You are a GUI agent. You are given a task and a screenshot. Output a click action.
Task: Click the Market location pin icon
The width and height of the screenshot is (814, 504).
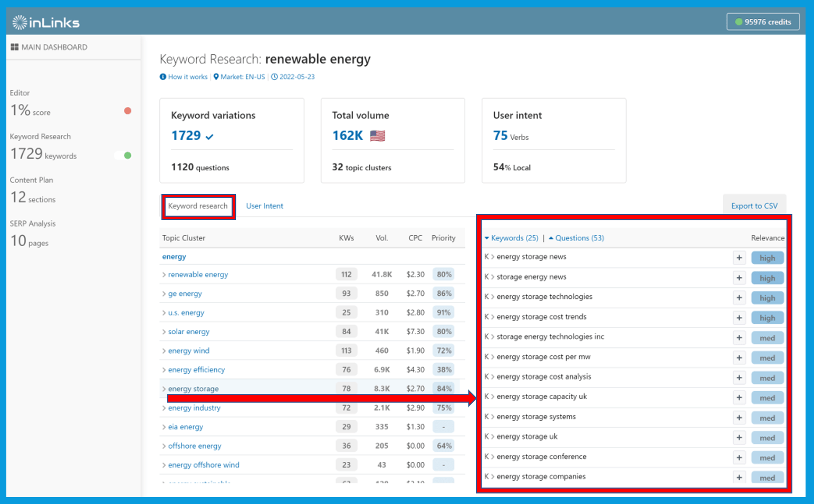pyautogui.click(x=216, y=77)
